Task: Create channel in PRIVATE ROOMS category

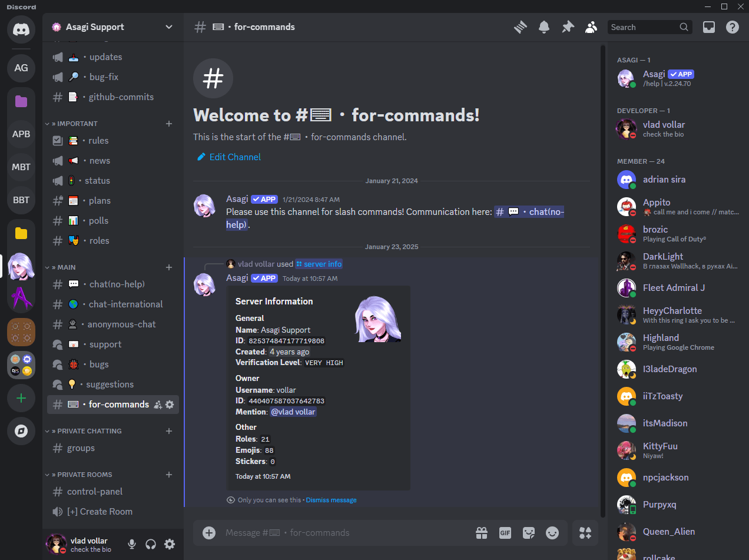Action: (x=169, y=475)
